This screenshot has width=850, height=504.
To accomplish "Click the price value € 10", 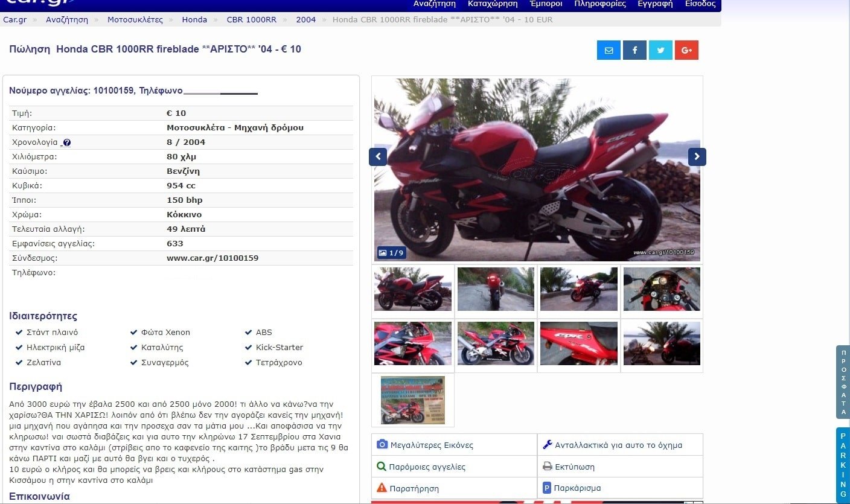I will point(176,113).
